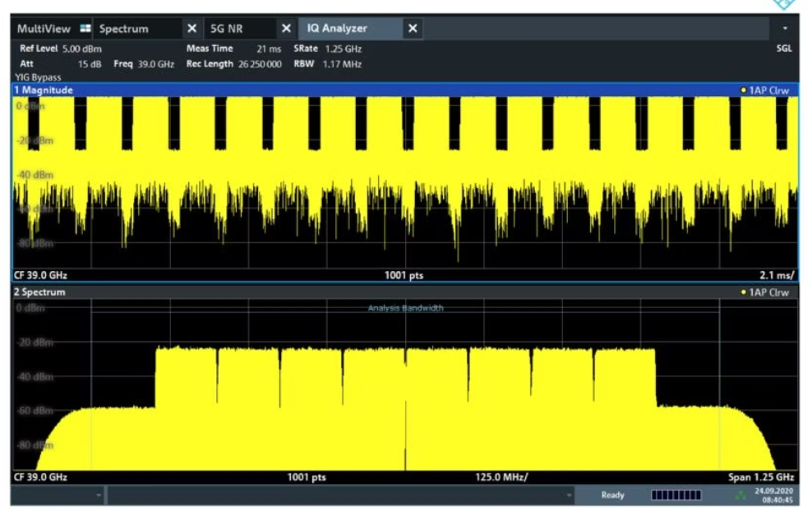Click 1001 pts in Spectrum footer
Screen dimensions: 812x511
(307, 477)
